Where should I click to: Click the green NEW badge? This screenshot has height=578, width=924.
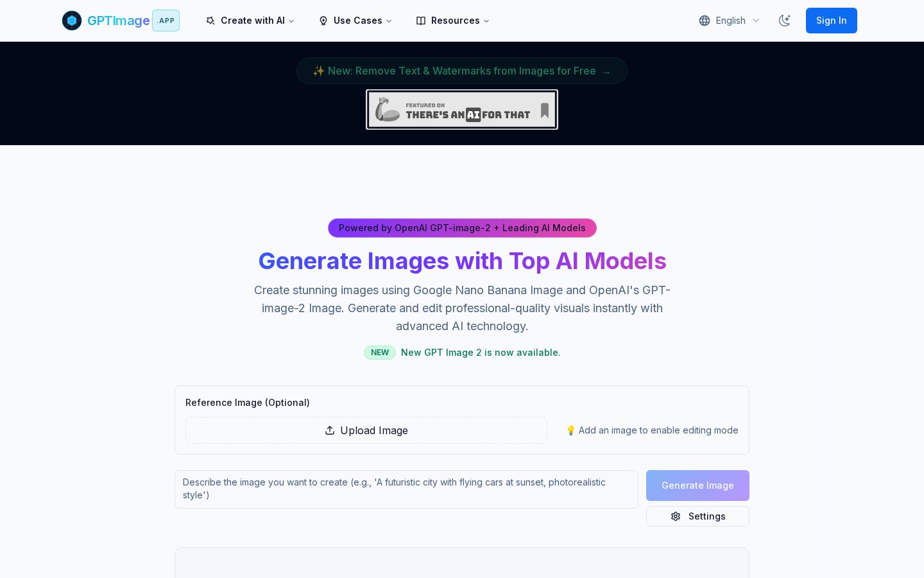(380, 353)
